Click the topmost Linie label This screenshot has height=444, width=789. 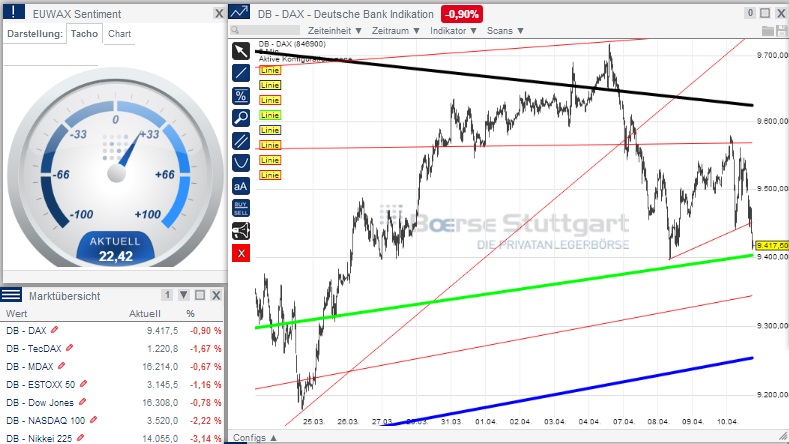pyautogui.click(x=270, y=70)
